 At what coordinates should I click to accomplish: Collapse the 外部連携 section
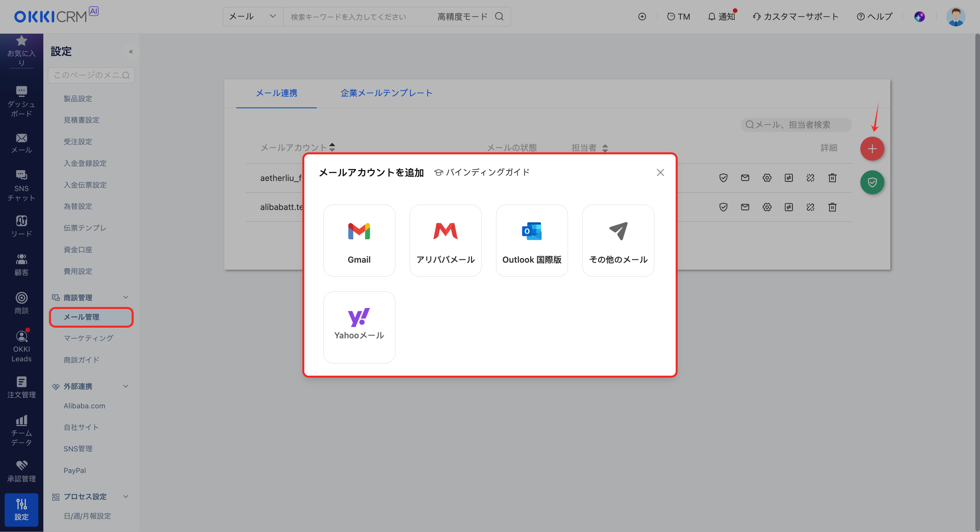click(126, 386)
